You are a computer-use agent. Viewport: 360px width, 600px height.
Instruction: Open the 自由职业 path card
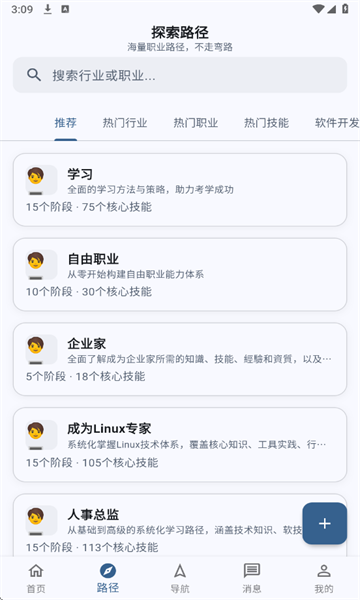coord(180,274)
